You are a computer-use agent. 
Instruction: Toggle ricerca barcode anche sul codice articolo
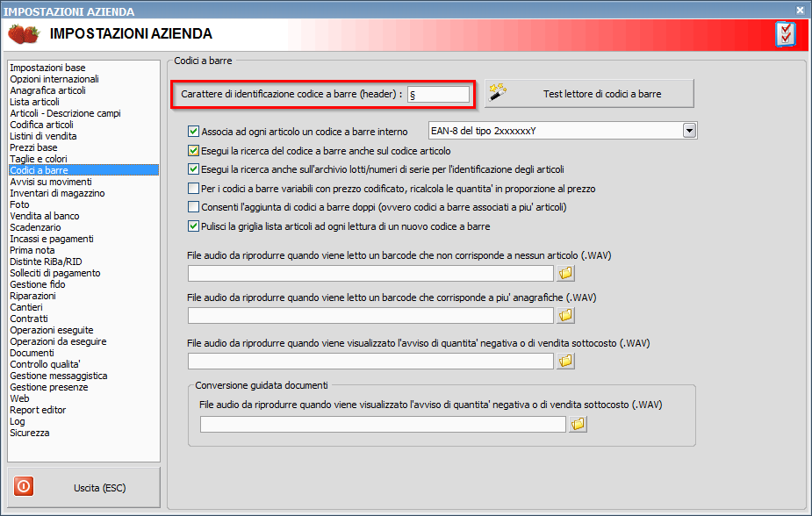click(193, 151)
